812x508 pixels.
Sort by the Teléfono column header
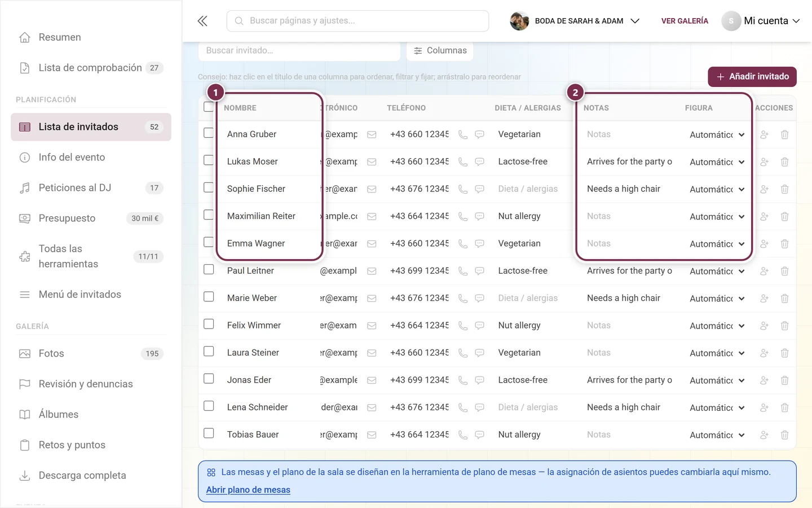(x=406, y=108)
